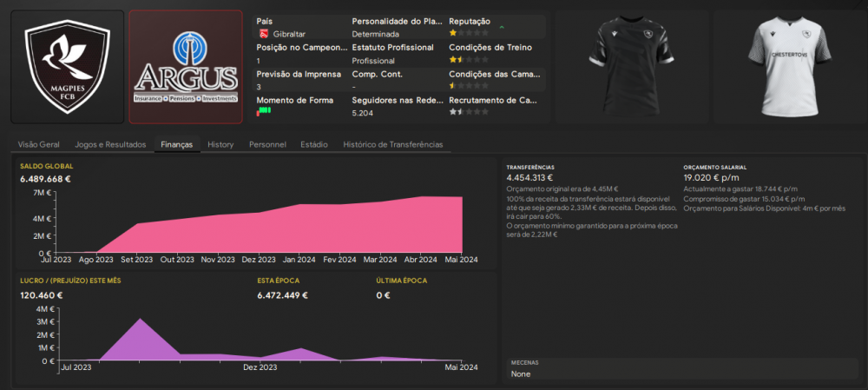This screenshot has height=390, width=868.
Task: Click the Argus sponsor logo
Action: [186, 67]
